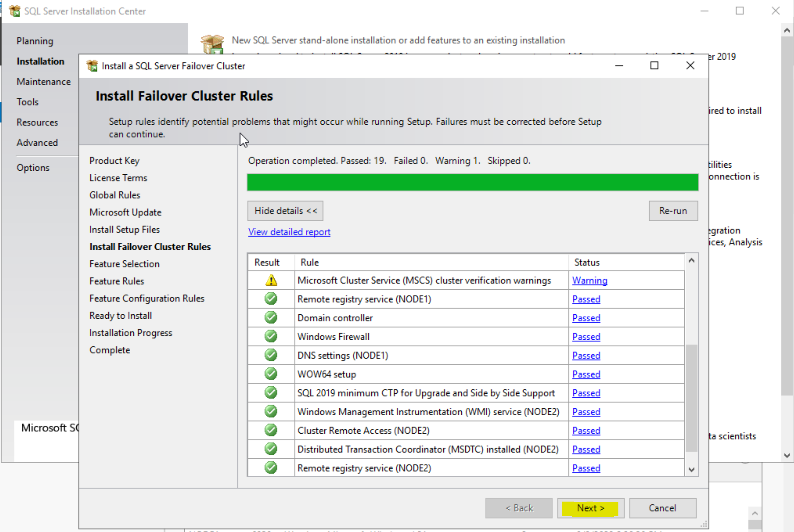
Task: Close the Install a SQL Server Failover Cluster dialog
Action: (690, 65)
